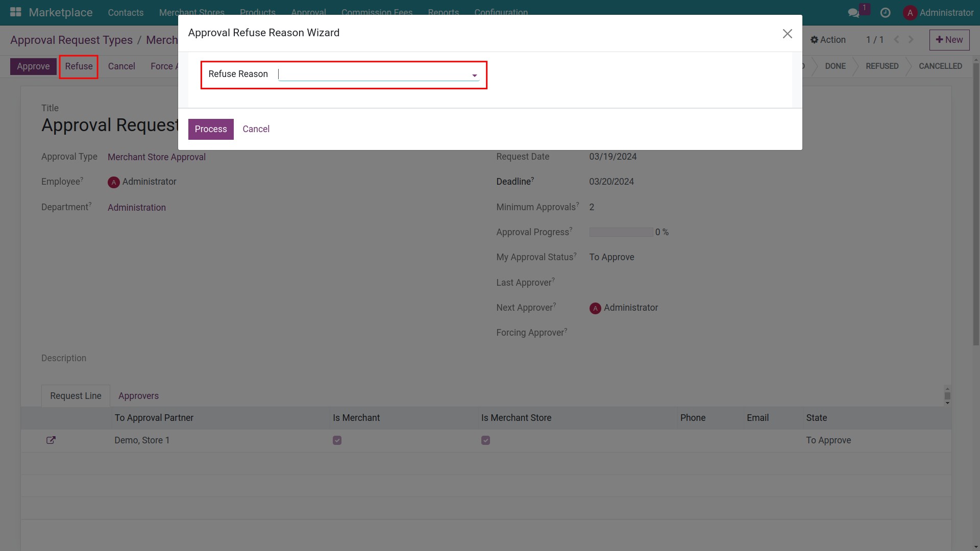Open the activities clock icon

pyautogui.click(x=886, y=13)
